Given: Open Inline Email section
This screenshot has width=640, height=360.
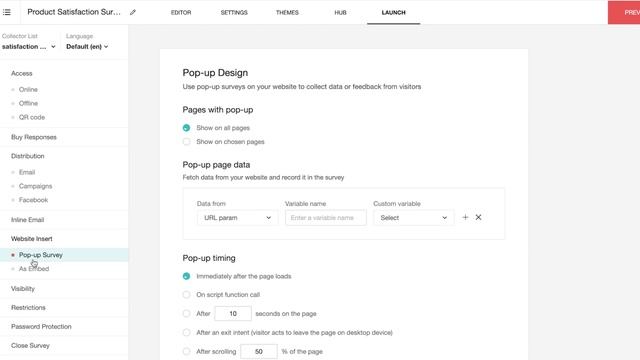Looking at the screenshot, I should pos(27,220).
